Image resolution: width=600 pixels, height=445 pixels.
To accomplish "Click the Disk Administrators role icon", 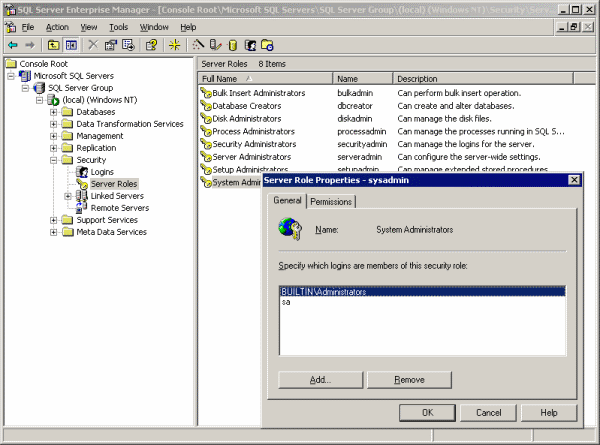I will click(x=206, y=119).
